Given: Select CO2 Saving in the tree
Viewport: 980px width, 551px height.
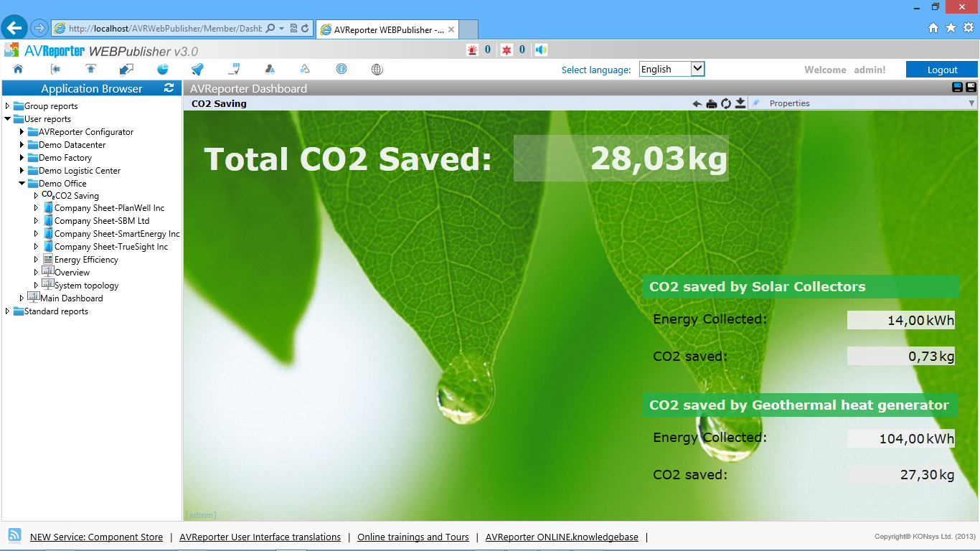Looking at the screenshot, I should tap(77, 196).
